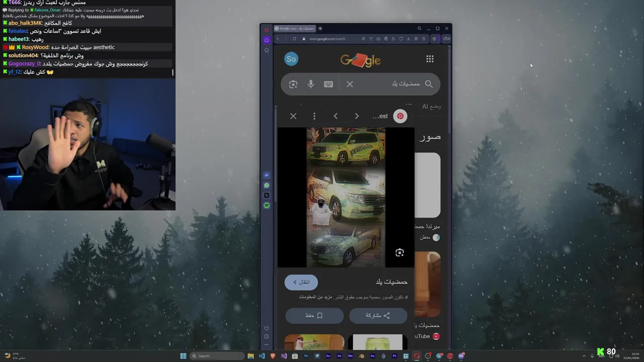Click the search magnifier in the Google box
The image size is (644, 362).
click(429, 84)
